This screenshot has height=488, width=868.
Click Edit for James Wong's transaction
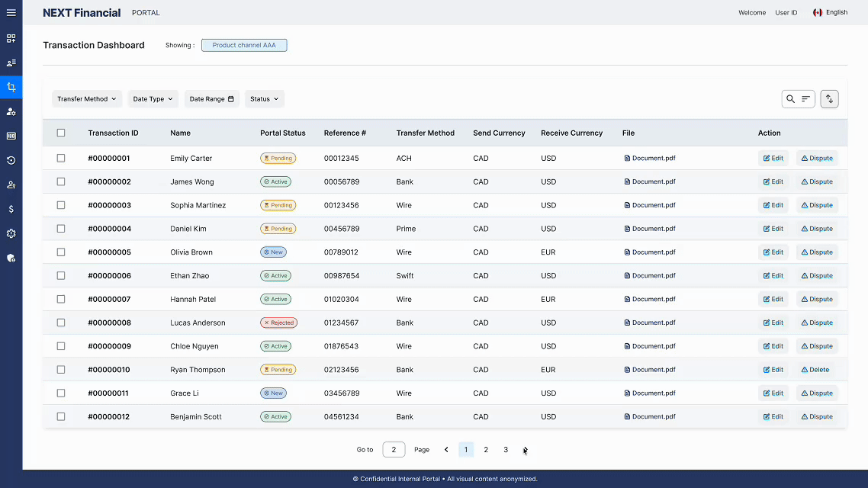click(x=773, y=182)
